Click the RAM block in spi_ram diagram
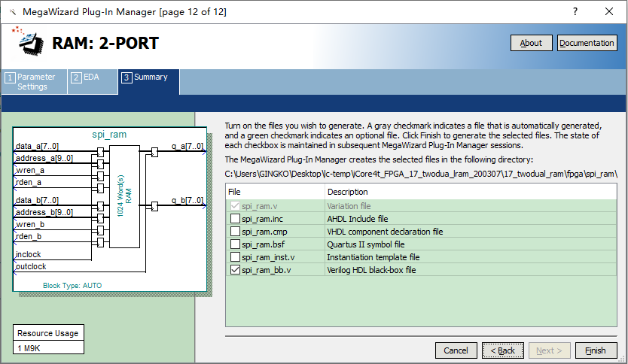628x364 pixels. [124, 197]
